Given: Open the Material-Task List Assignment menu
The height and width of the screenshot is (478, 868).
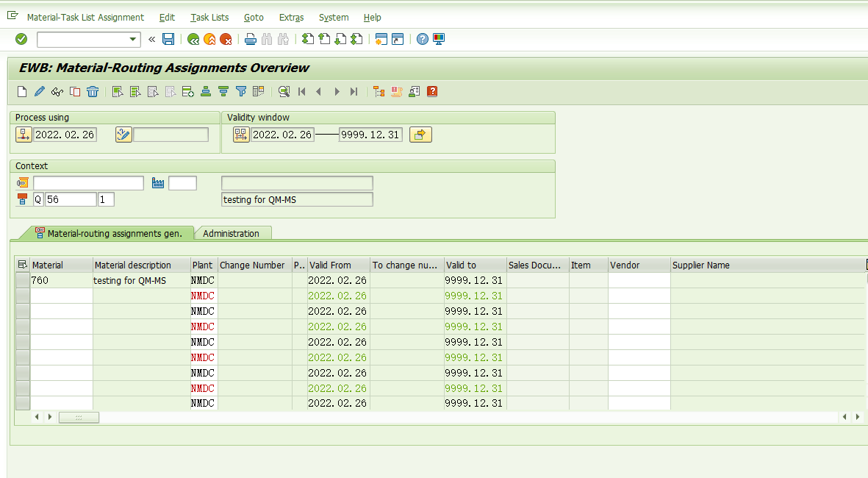Looking at the screenshot, I should 85,17.
